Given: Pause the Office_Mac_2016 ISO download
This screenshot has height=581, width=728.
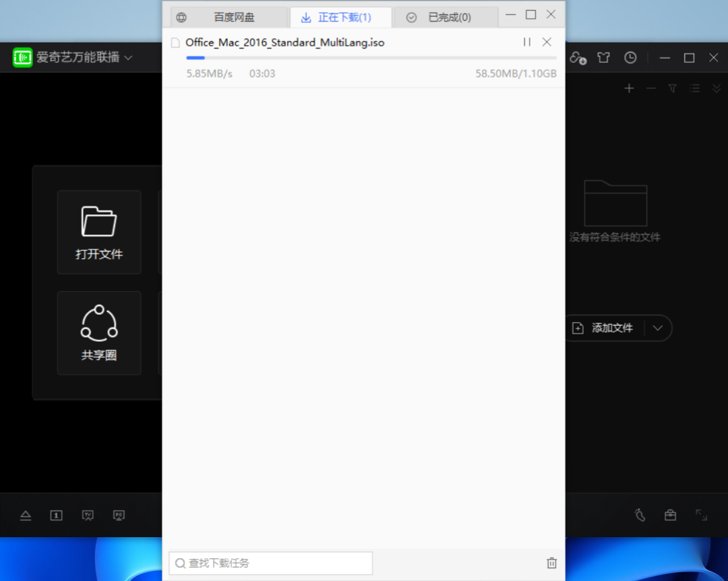Looking at the screenshot, I should pyautogui.click(x=527, y=42).
